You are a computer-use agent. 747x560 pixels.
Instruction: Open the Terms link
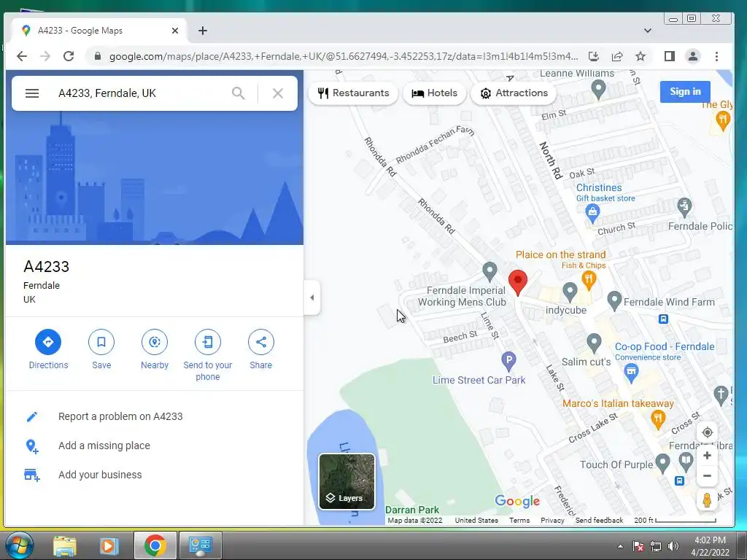pyautogui.click(x=519, y=521)
